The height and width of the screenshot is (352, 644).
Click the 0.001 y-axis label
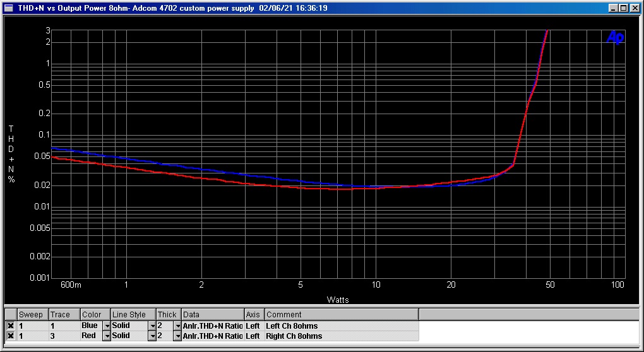tap(40, 278)
